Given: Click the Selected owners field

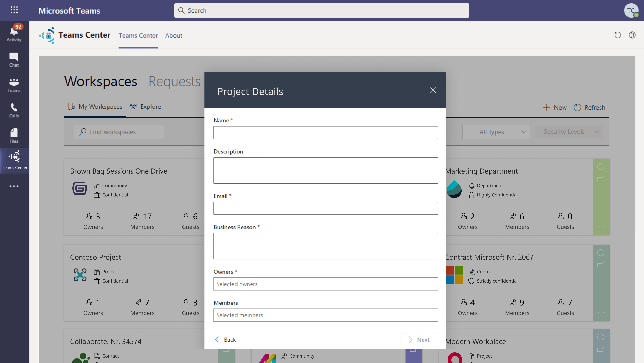Looking at the screenshot, I should pos(326,284).
